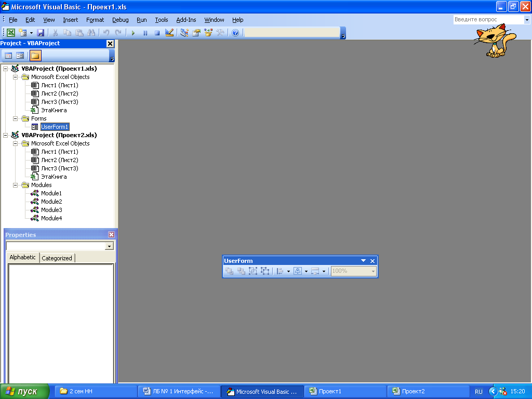Collapse Проект2 Microsoft Excel Objects folder

pos(15,143)
